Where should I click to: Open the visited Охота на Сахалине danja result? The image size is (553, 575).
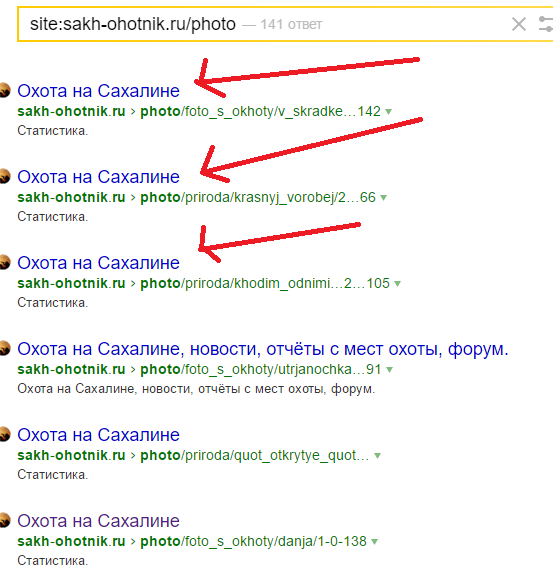click(x=98, y=521)
